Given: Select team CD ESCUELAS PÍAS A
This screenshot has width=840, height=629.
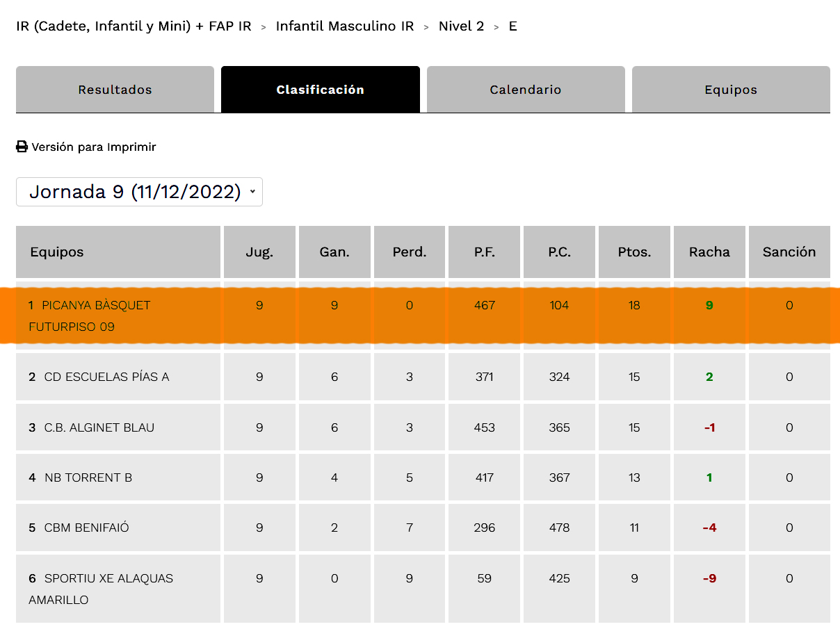Looking at the screenshot, I should tap(106, 377).
